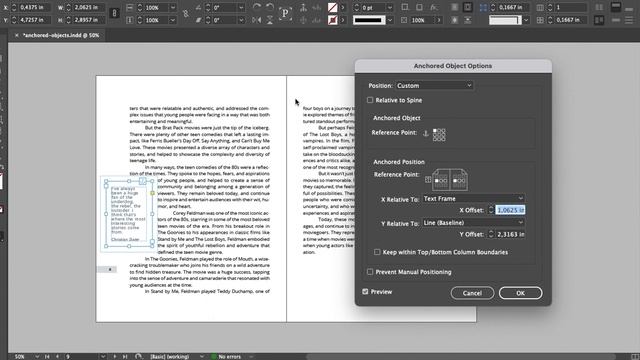This screenshot has width=640, height=360.
Task: Go to previous page arrow in status bar
Action: pyautogui.click(x=57, y=356)
